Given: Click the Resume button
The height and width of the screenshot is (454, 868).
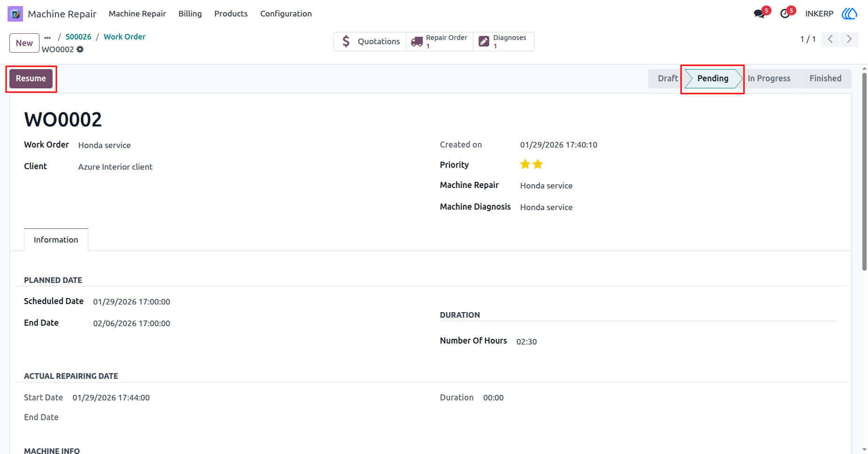Looking at the screenshot, I should [x=31, y=78].
